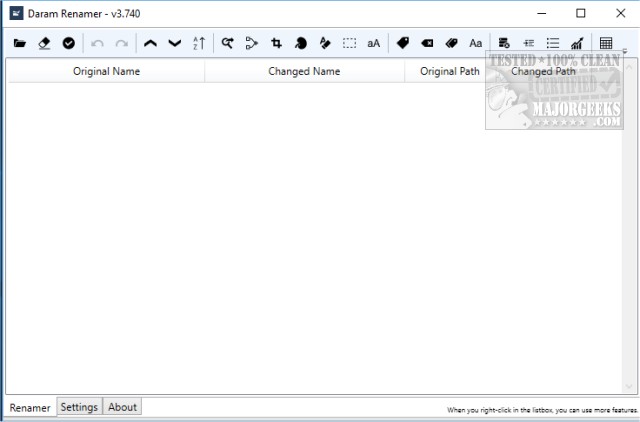Click the list scrollbar down arrow
The image size is (640, 422).
[x=629, y=386]
